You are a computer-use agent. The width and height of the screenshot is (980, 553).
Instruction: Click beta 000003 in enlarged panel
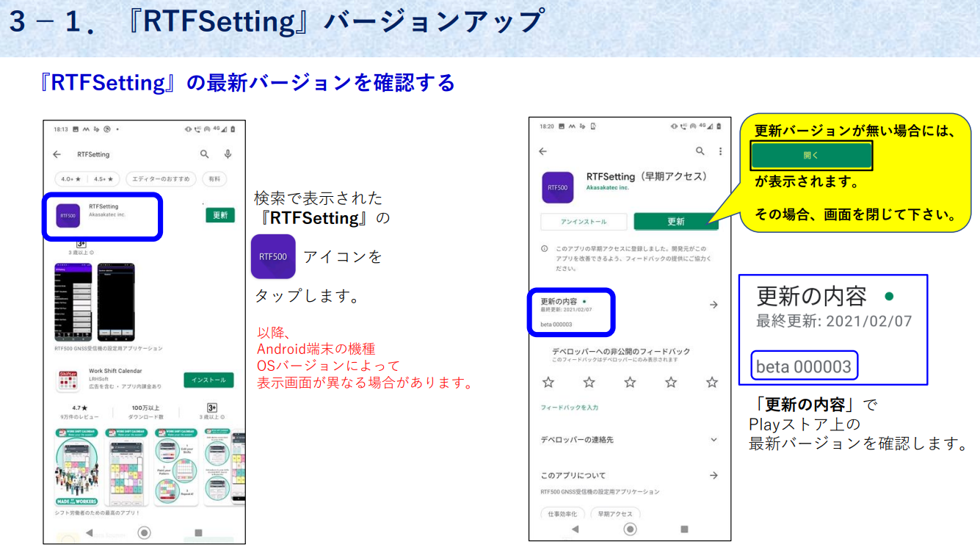(804, 366)
